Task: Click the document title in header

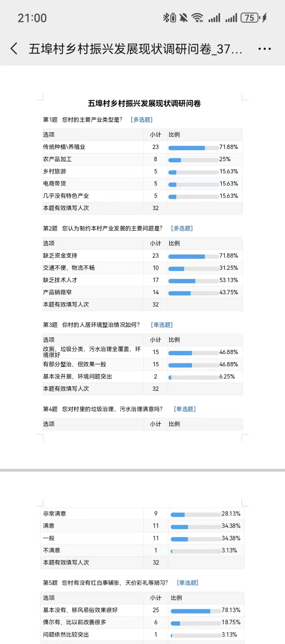Action: (135, 49)
